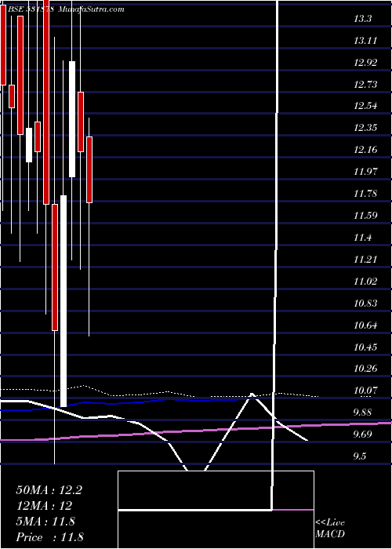Click the 11.21 price axis label
Viewport: 392px width, 549px height.
pyautogui.click(x=365, y=260)
